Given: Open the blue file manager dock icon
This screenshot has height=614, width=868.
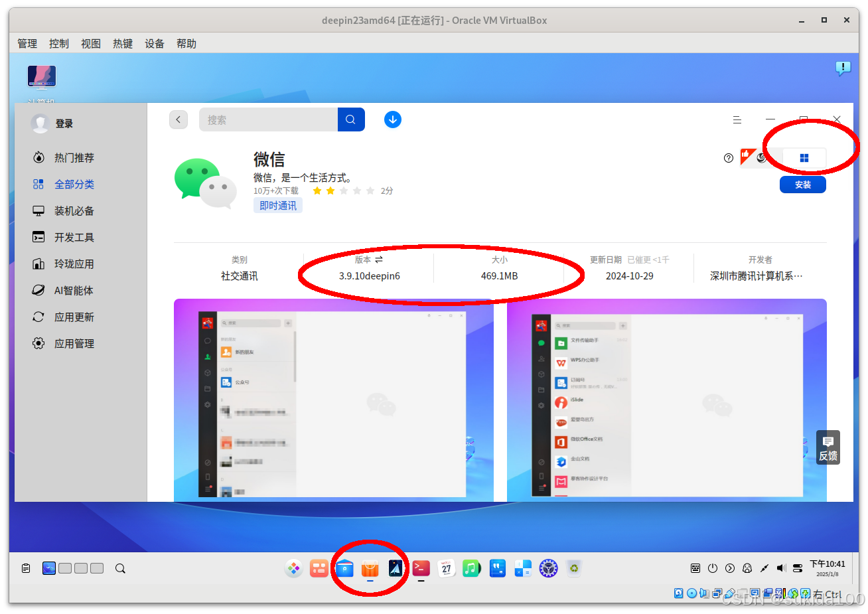Looking at the screenshot, I should pyautogui.click(x=344, y=568).
